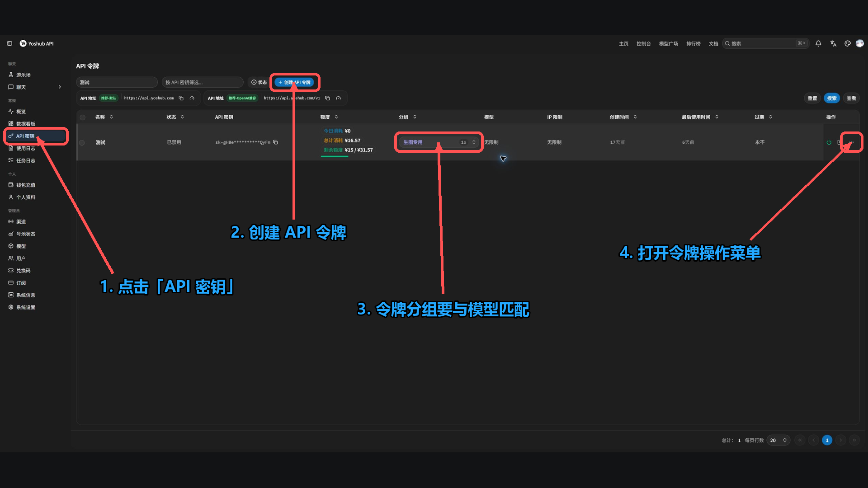868x488 pixels.
Task: Open 模型广场 in the top bar
Action: point(668,44)
